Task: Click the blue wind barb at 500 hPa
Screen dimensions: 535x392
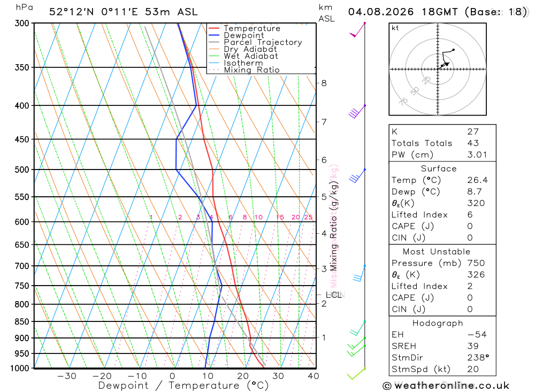Action: coord(357,175)
